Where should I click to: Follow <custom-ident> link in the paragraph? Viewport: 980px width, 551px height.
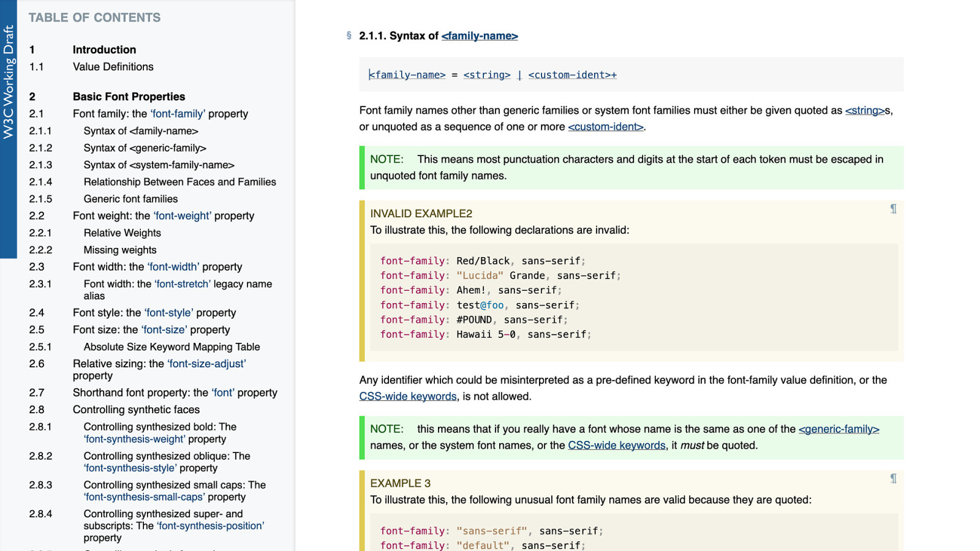click(x=606, y=127)
